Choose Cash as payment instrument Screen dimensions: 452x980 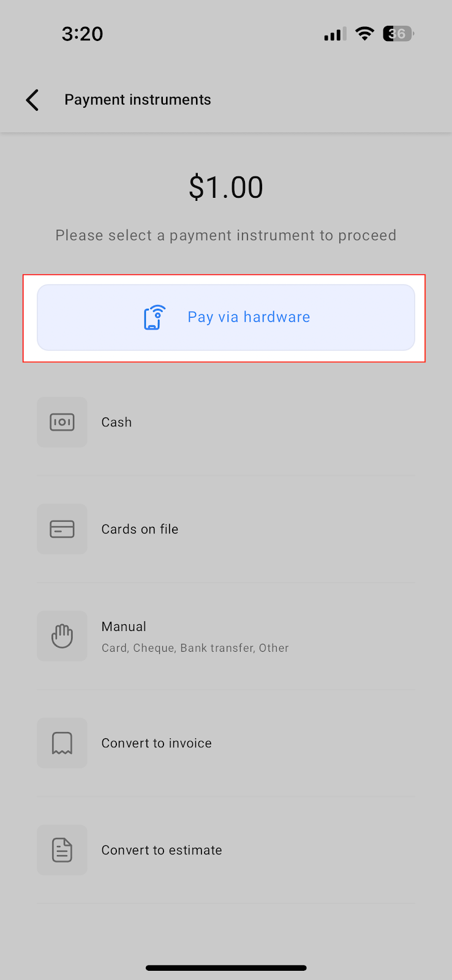tap(226, 422)
